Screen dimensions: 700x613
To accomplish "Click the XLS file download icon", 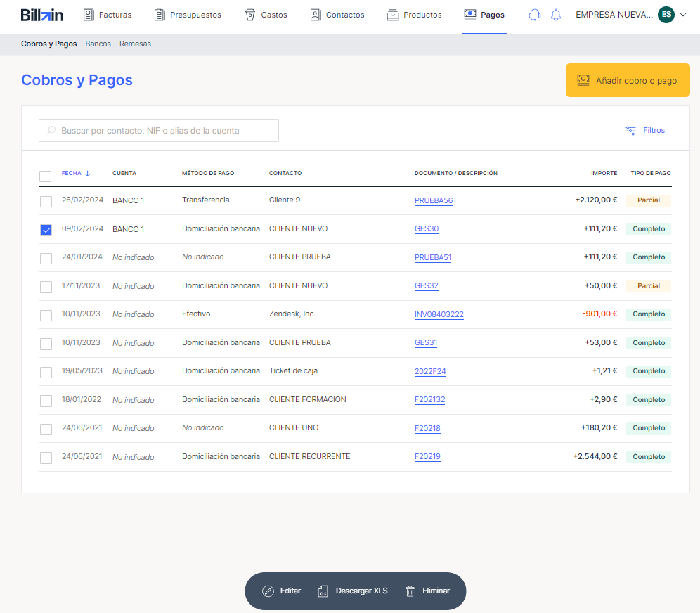I will pyautogui.click(x=323, y=591).
